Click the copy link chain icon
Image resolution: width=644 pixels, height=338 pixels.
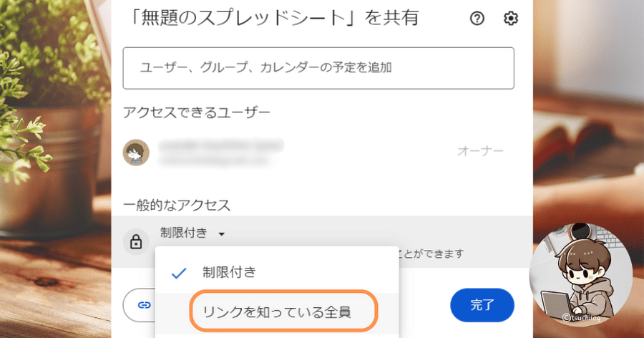coord(145,305)
